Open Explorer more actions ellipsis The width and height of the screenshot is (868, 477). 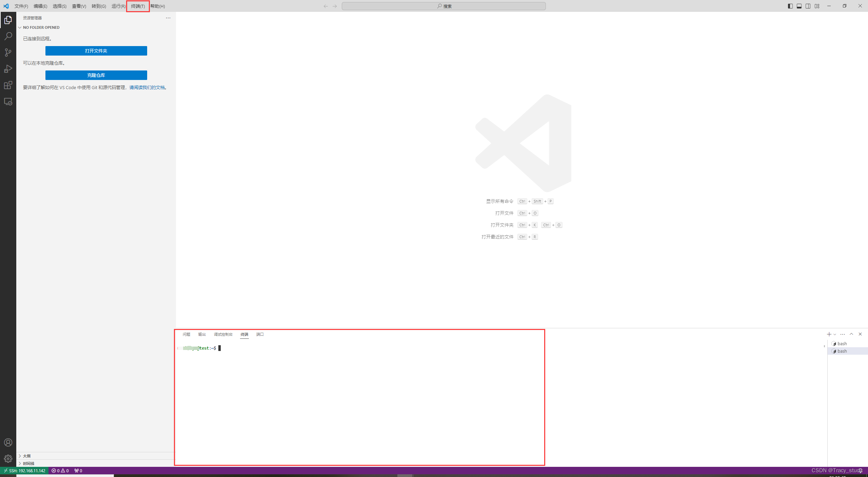(x=168, y=18)
